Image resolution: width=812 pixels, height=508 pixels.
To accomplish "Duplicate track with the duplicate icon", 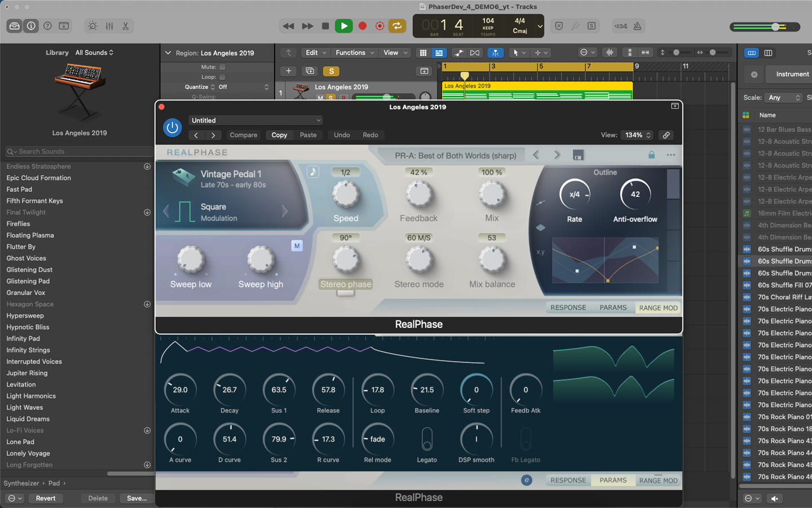I will (x=310, y=71).
